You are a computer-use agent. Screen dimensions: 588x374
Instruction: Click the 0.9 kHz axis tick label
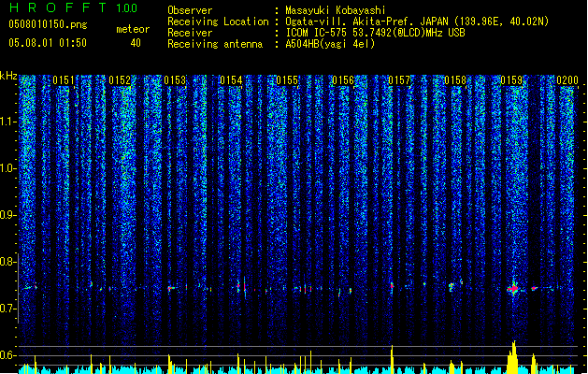coord(8,215)
